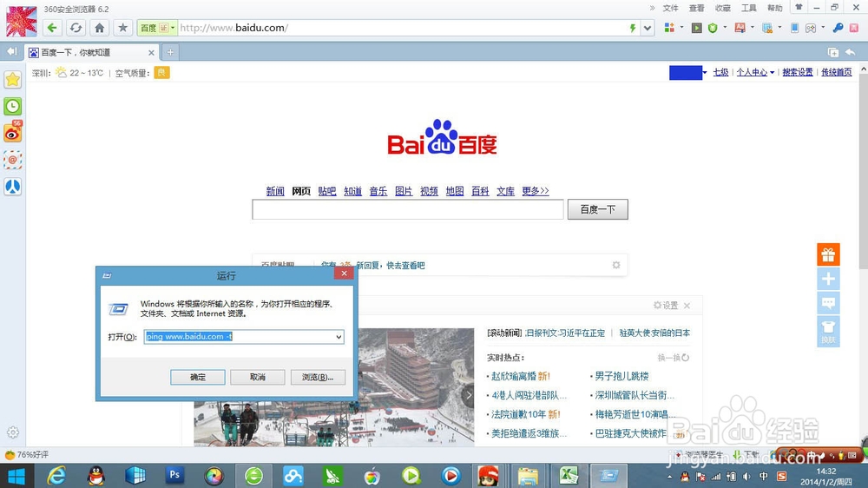The height and width of the screenshot is (488, 868).
Task: Bookmark page with the star toolbar icon
Action: [123, 28]
